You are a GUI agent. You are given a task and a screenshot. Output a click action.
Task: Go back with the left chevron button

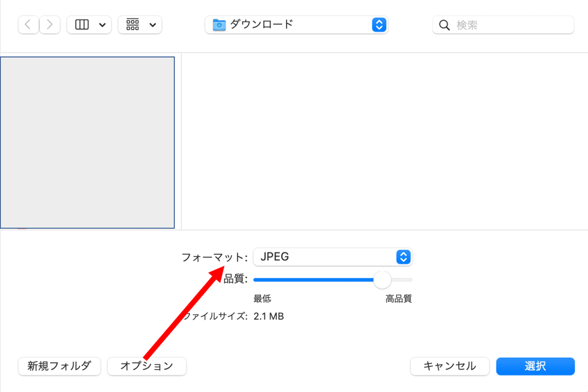(x=28, y=24)
